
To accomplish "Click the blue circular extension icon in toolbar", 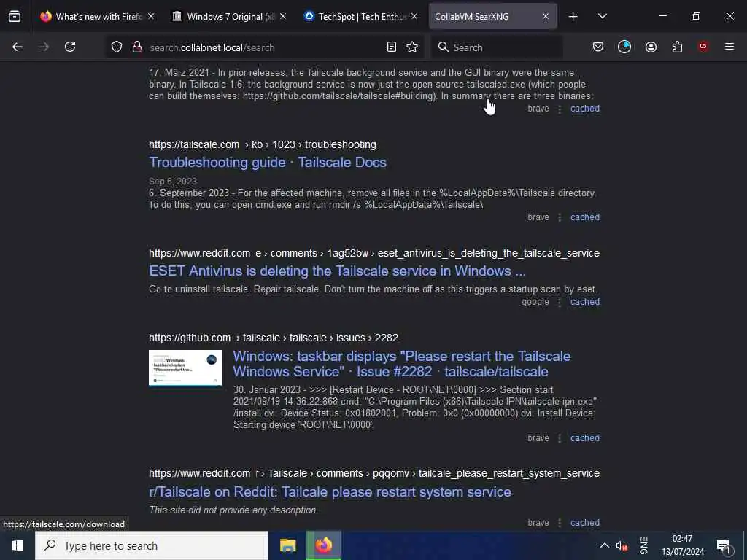I will (624, 47).
